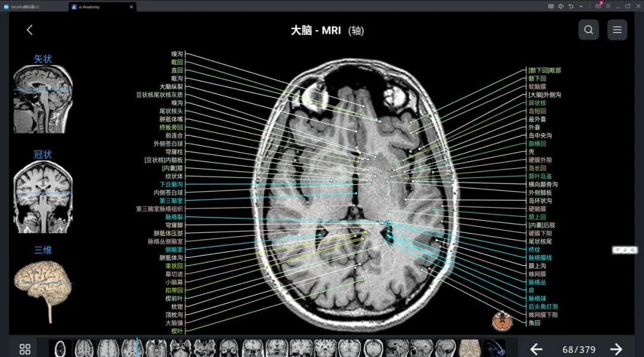Click the back arrow to leave MRI view
The height and width of the screenshot is (357, 644).
[30, 29]
